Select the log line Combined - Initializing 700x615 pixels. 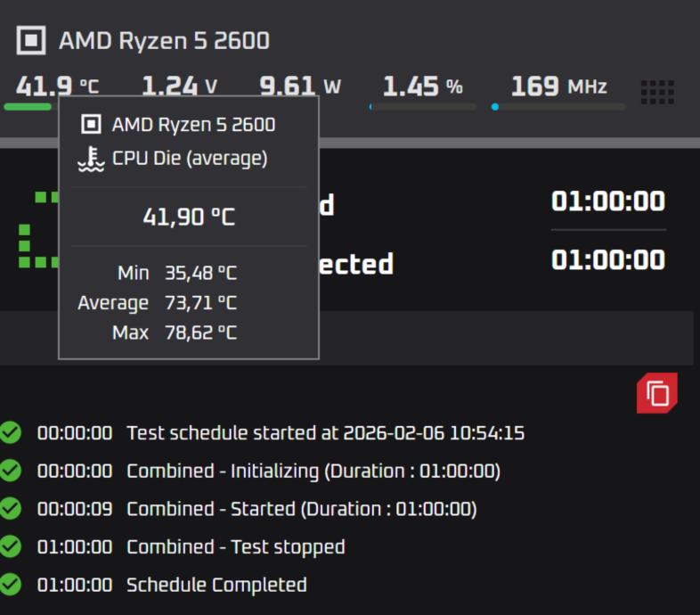click(313, 471)
